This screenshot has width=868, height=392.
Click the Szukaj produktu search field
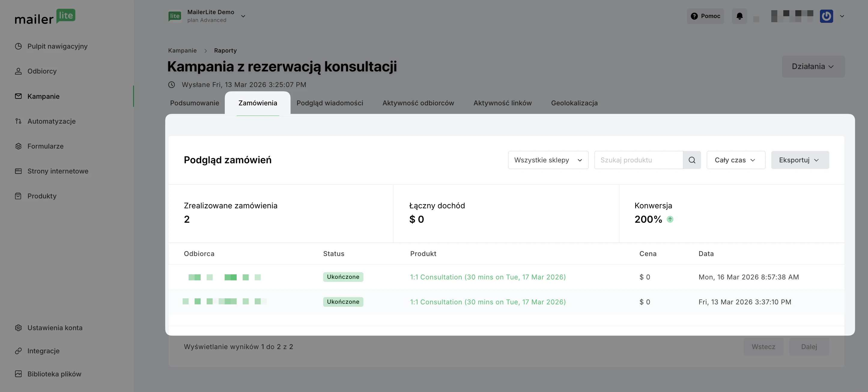click(x=638, y=160)
